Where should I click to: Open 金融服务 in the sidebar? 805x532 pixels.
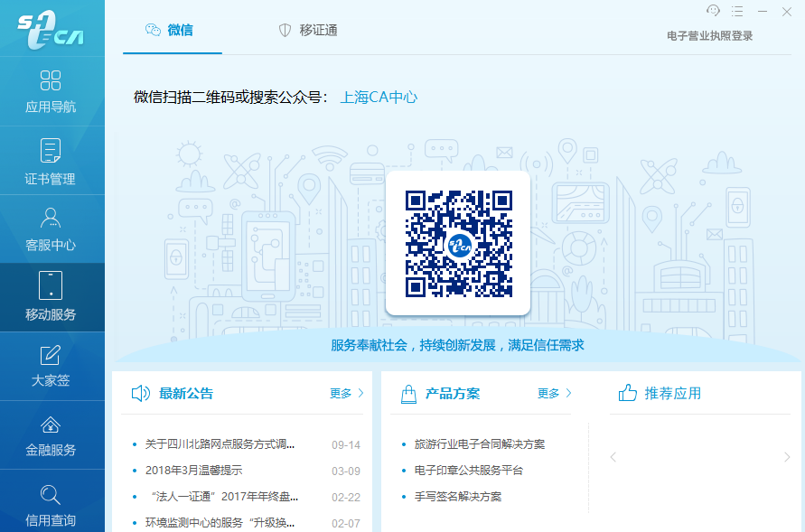coord(51,435)
